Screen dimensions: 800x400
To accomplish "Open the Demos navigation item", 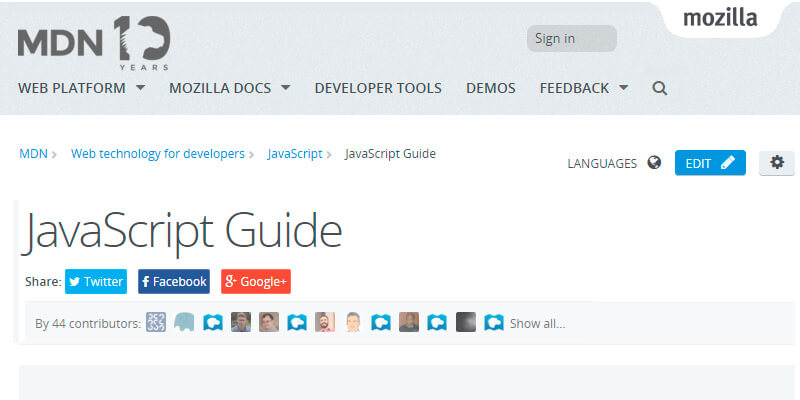I will click(490, 88).
